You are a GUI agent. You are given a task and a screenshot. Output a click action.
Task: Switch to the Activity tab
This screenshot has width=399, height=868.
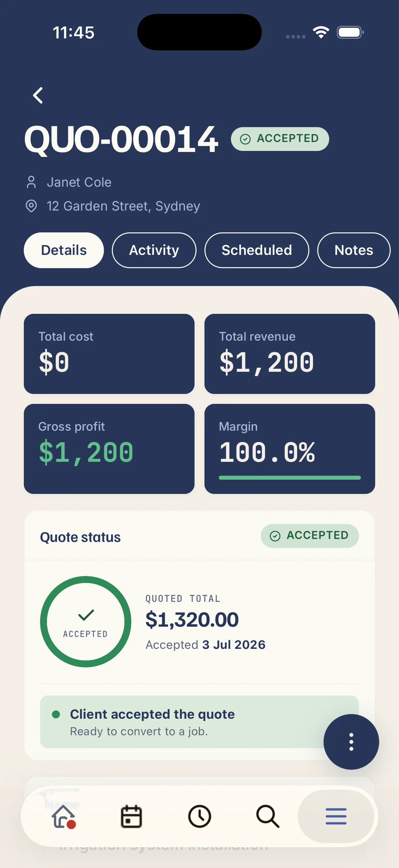(x=154, y=250)
